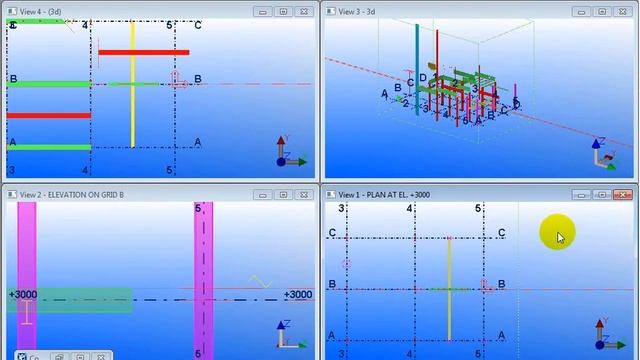
Task: Close the minimized Co window
Action: coord(101,357)
